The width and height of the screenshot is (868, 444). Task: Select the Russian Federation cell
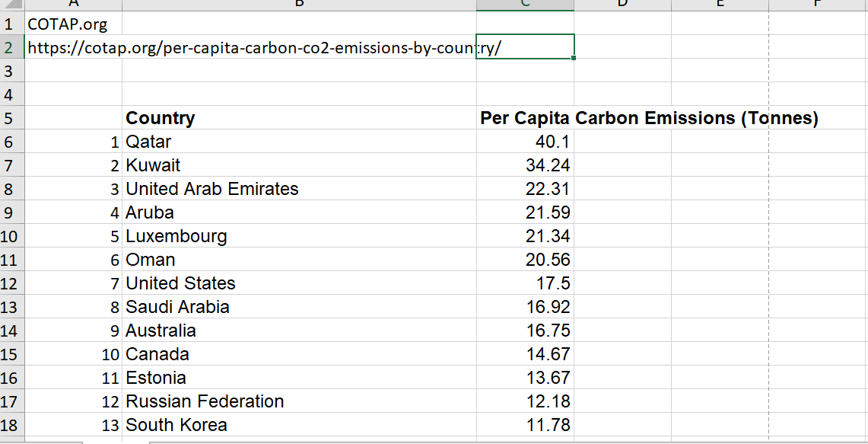205,401
